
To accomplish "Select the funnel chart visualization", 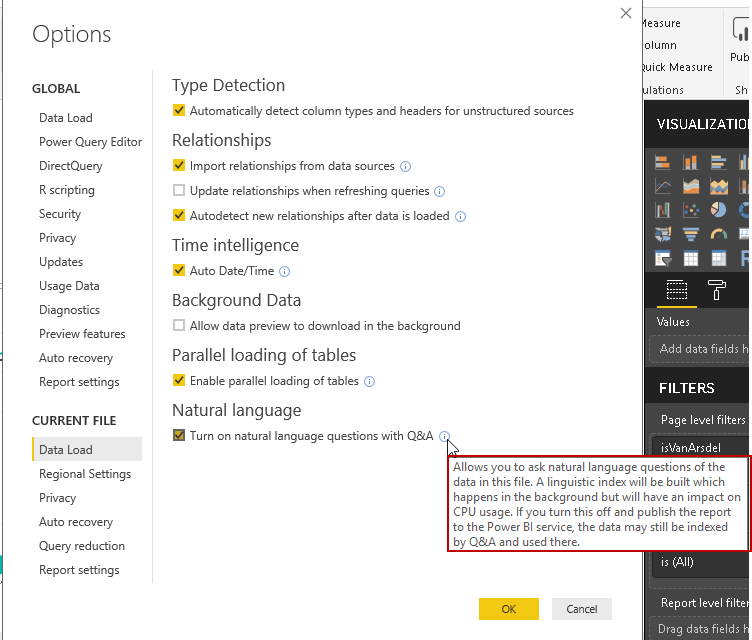I will tap(690, 234).
